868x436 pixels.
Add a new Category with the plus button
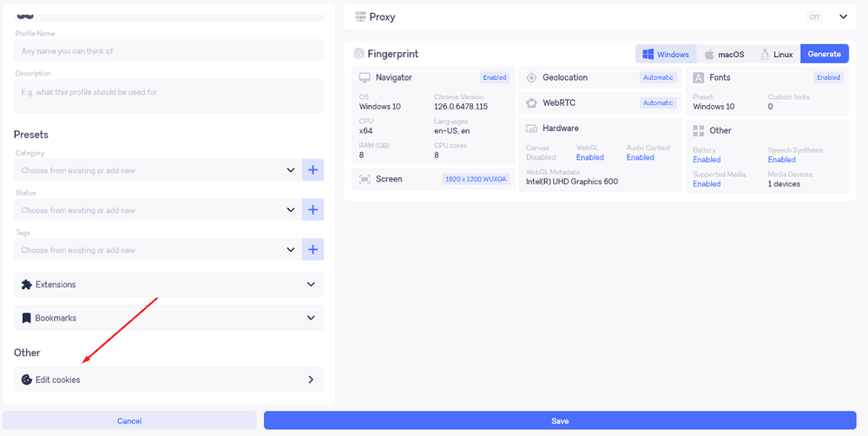312,170
